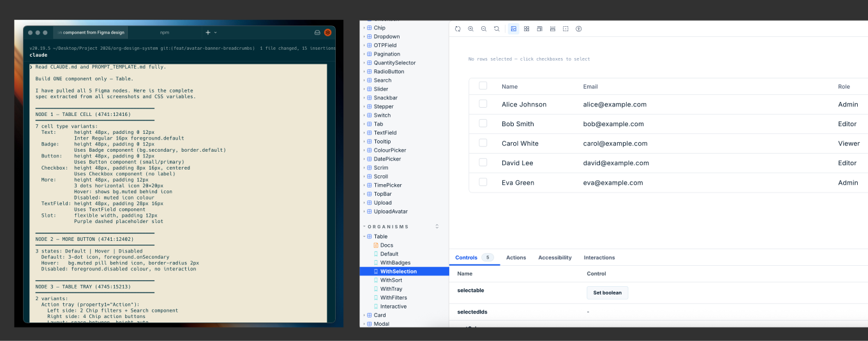
Task: Enable the measure tool icon
Action: click(553, 29)
